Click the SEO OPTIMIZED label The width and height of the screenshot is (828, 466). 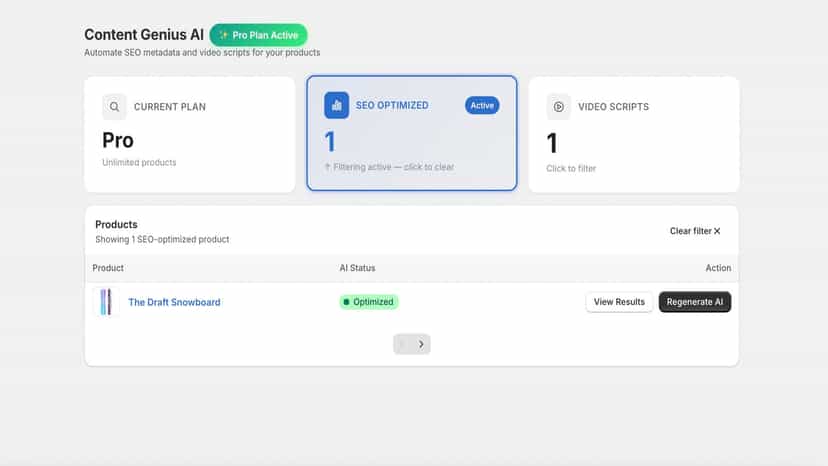392,105
